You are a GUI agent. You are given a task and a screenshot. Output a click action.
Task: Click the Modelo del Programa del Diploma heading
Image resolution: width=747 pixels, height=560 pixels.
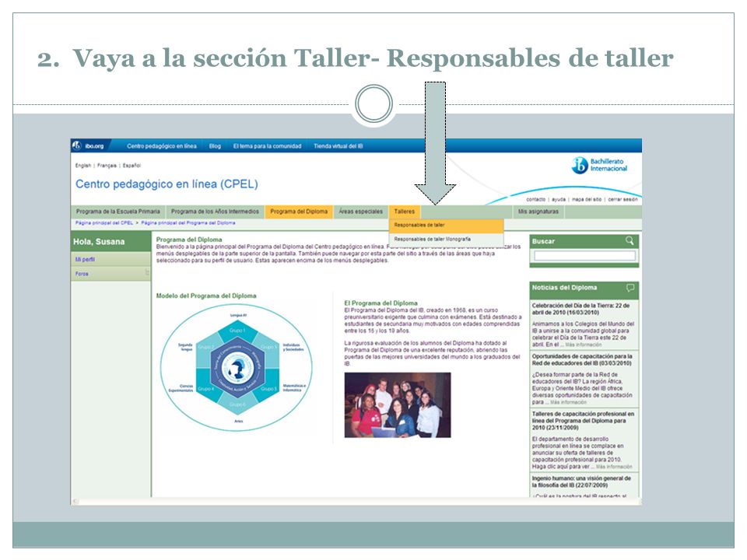pyautogui.click(x=205, y=296)
